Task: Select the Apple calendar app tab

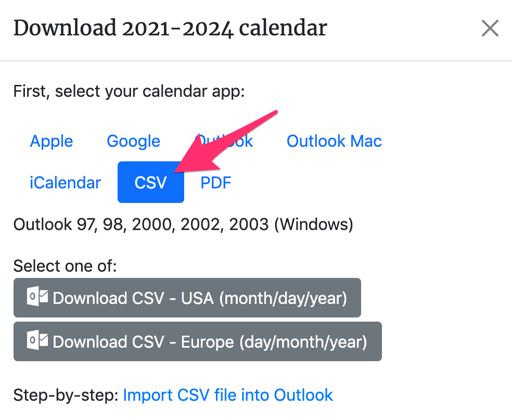Action: [x=52, y=141]
